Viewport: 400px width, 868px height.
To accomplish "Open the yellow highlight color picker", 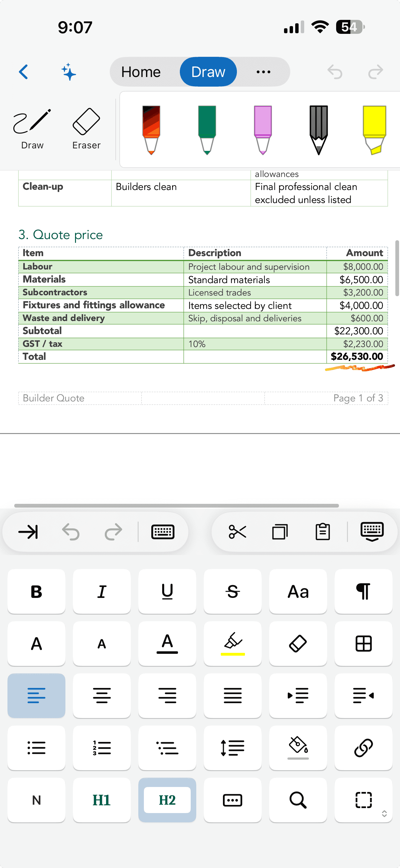I will (x=233, y=644).
